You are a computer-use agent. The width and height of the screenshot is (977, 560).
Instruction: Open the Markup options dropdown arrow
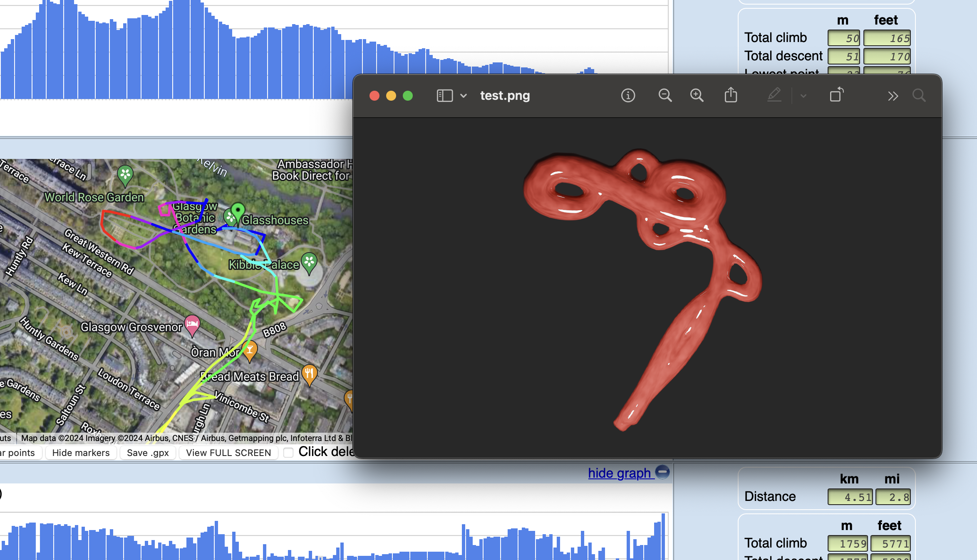point(803,96)
